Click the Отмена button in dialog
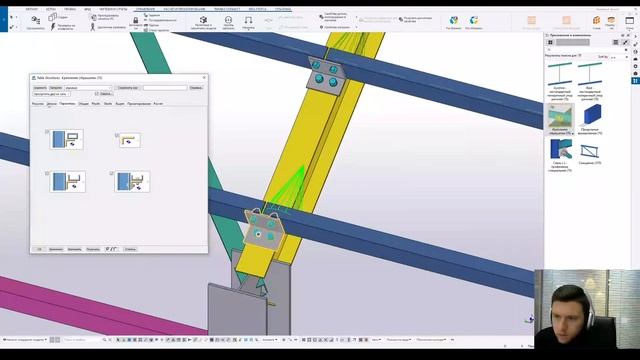The height and width of the screenshot is (360, 640). (130, 249)
